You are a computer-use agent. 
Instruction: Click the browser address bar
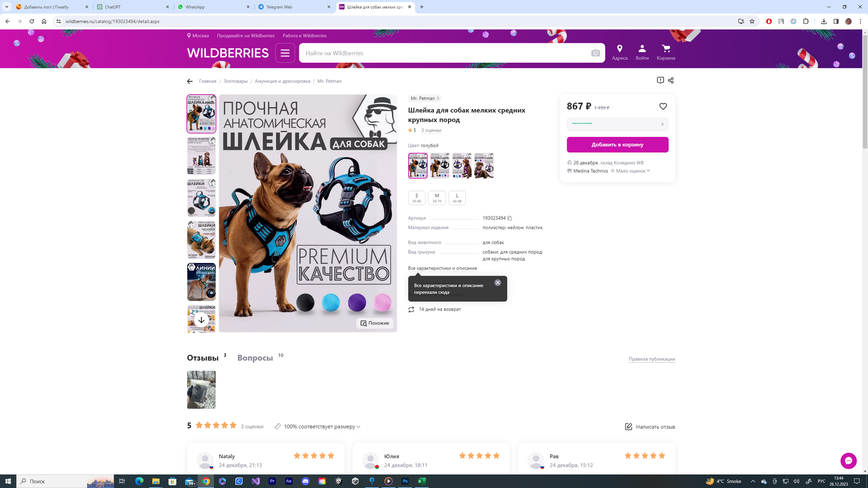coord(394,21)
